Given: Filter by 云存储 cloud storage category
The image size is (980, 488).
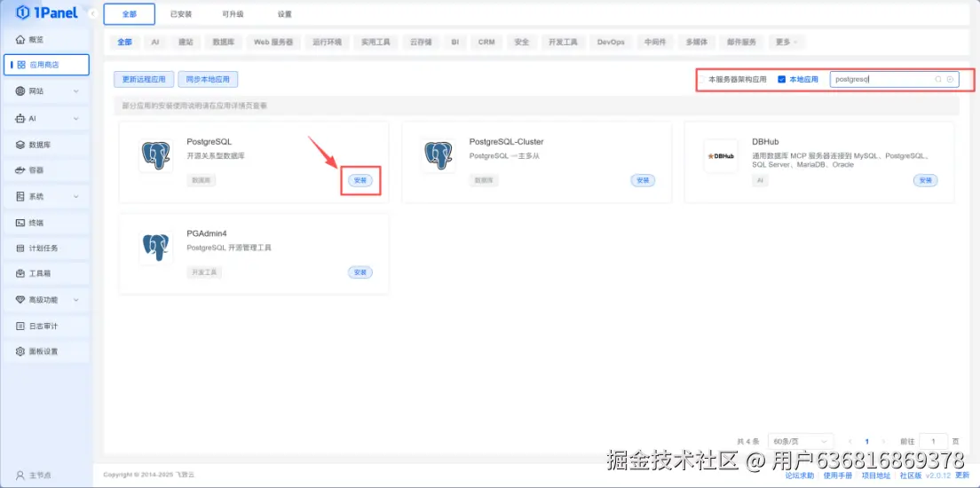Looking at the screenshot, I should point(421,42).
